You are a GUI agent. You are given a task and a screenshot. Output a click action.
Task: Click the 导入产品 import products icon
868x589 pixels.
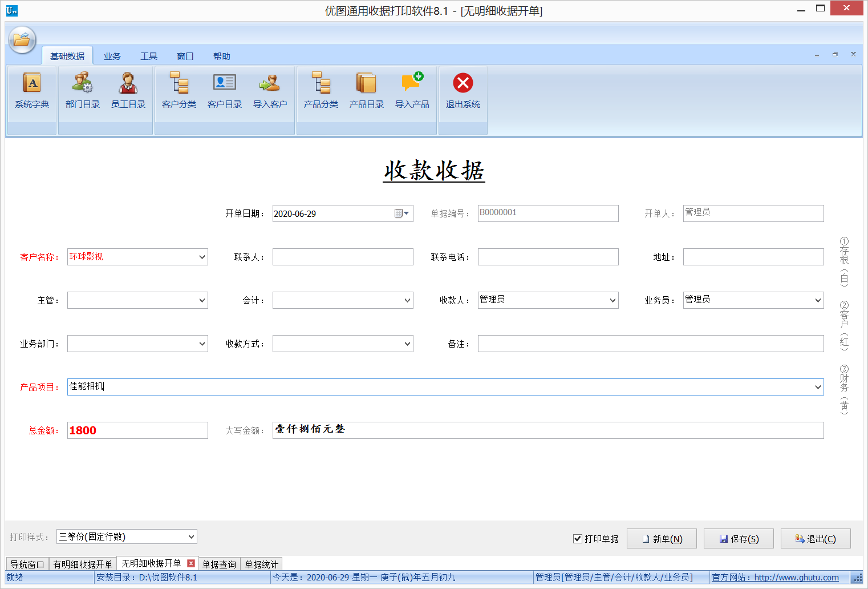[x=412, y=91]
